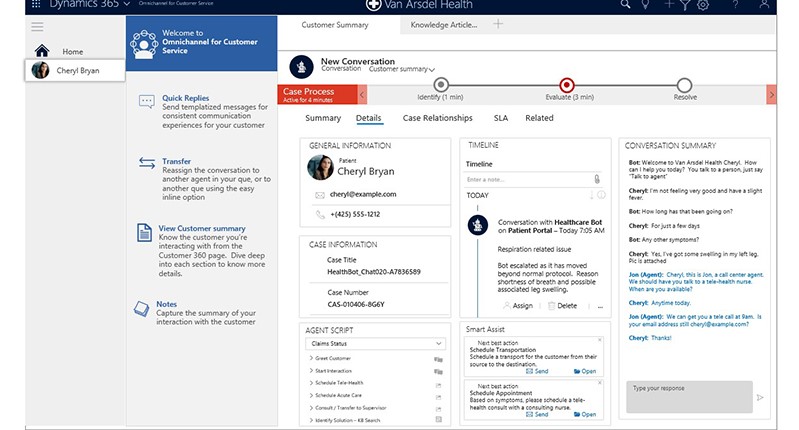
Task: Click the help question mark icon
Action: coord(735,5)
